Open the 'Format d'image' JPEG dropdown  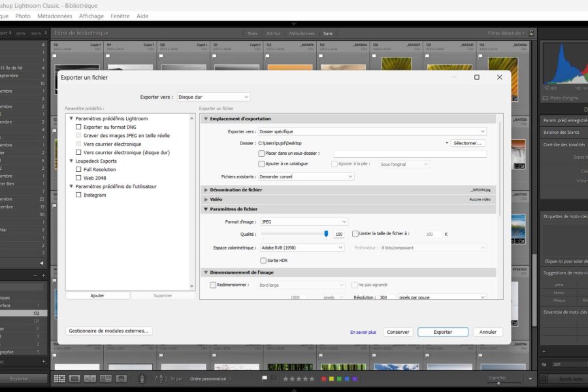pyautogui.click(x=304, y=221)
